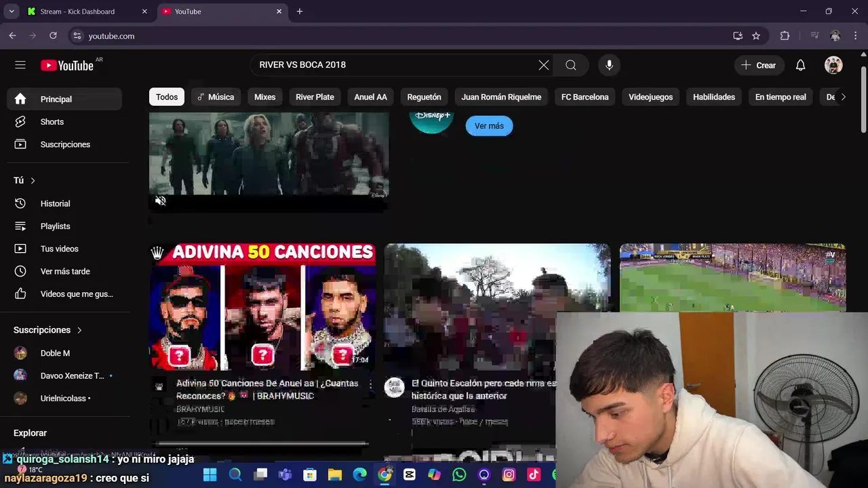Open WhatsApp from the taskbar
The width and height of the screenshot is (868, 488).
tap(459, 475)
